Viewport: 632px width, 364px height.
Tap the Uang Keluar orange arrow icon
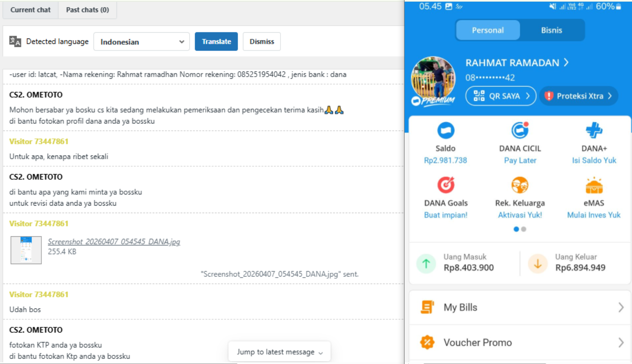pyautogui.click(x=537, y=263)
